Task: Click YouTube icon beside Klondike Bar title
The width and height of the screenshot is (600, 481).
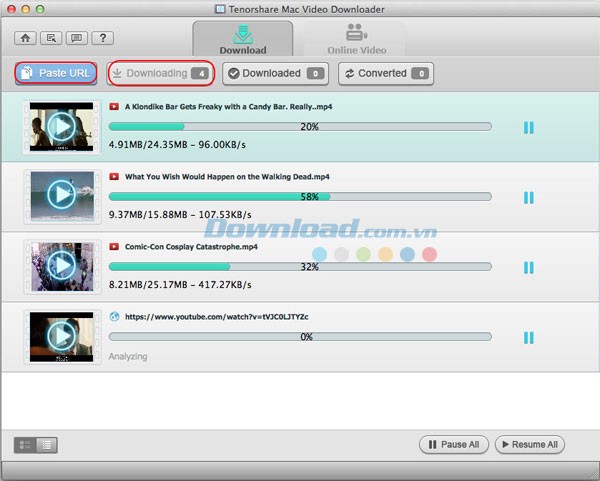Action: [x=114, y=106]
